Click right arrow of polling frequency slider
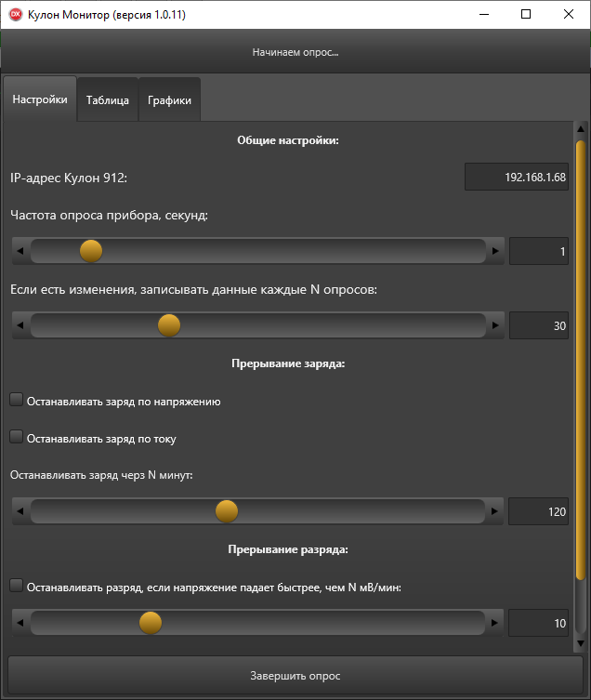The image size is (591, 700). (495, 251)
